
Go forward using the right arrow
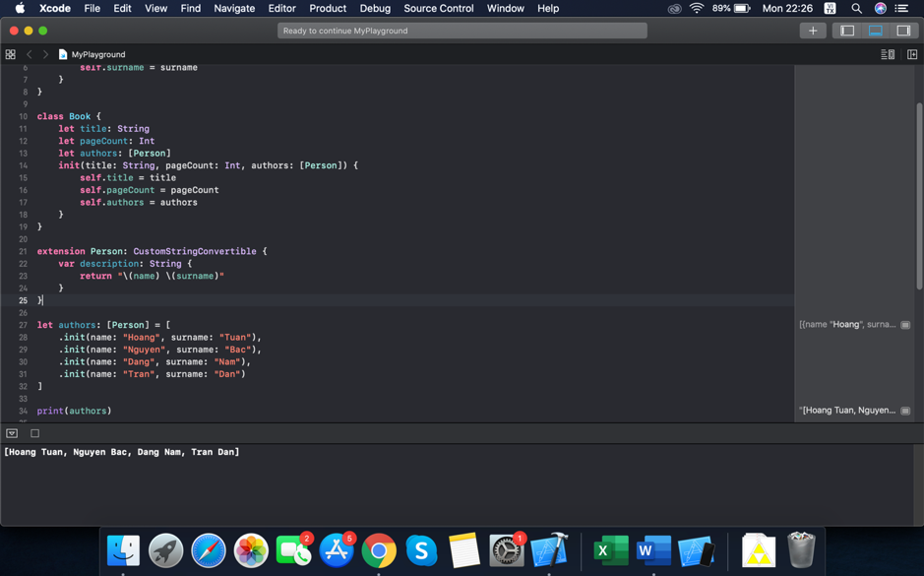(45, 55)
